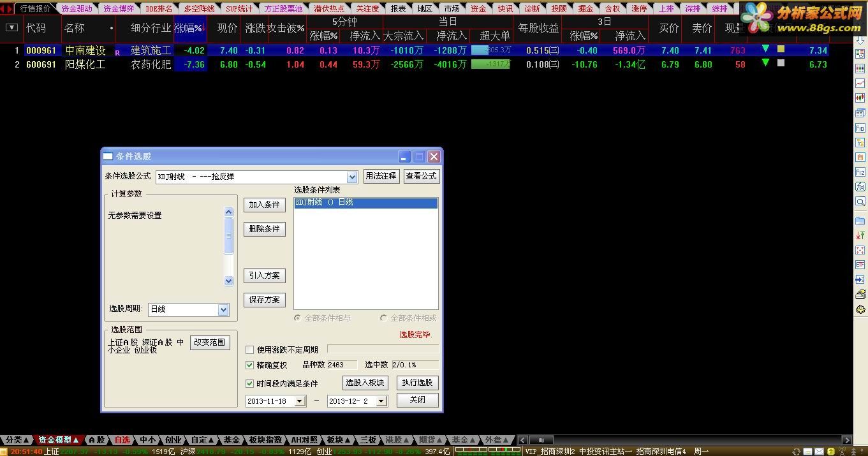
Task: Switch to the 资金驱动 top tab
Action: coord(77,9)
